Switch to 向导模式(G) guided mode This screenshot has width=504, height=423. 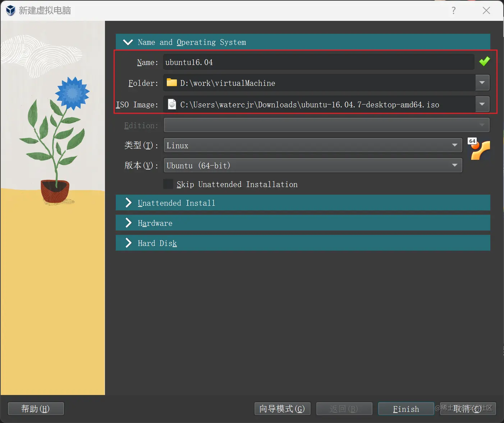pos(282,409)
